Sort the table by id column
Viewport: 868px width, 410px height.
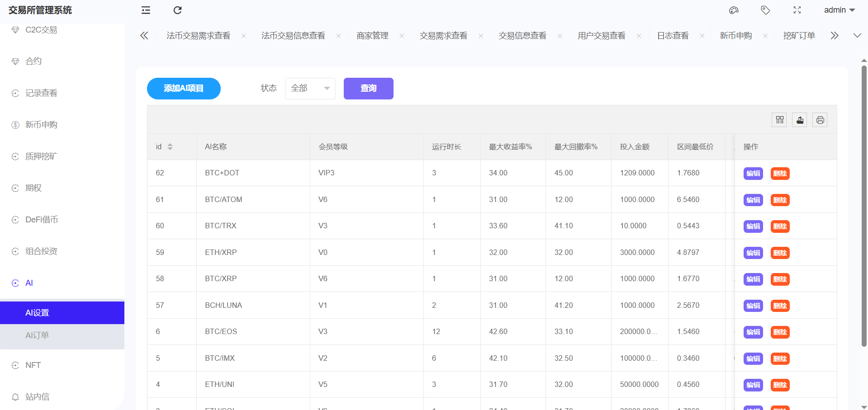tap(170, 146)
